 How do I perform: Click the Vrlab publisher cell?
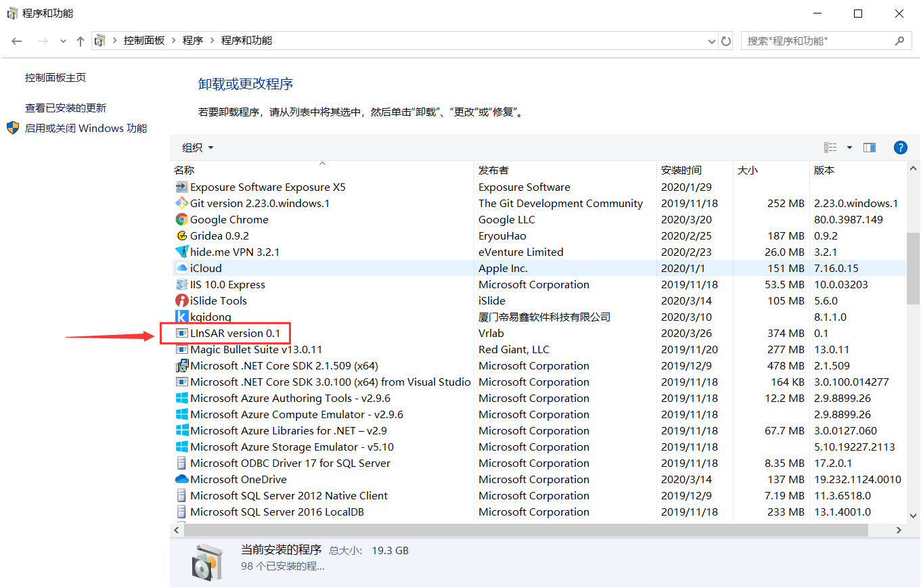(491, 334)
